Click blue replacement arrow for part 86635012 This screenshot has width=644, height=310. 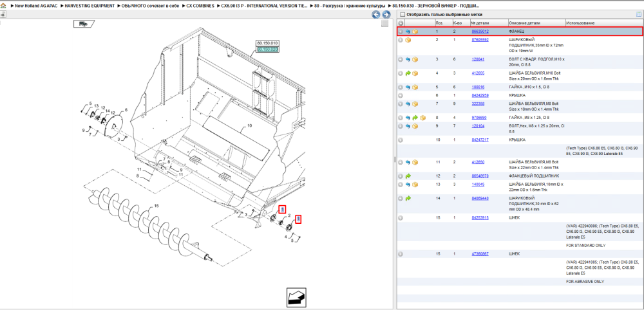(408, 32)
